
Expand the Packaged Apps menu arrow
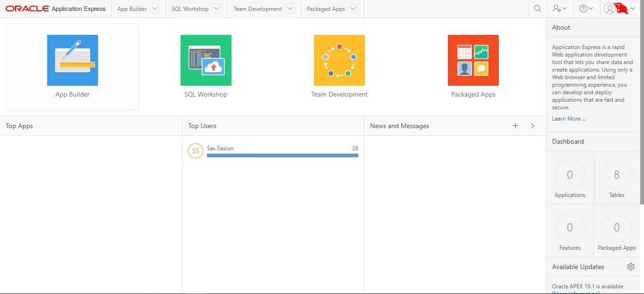(353, 8)
